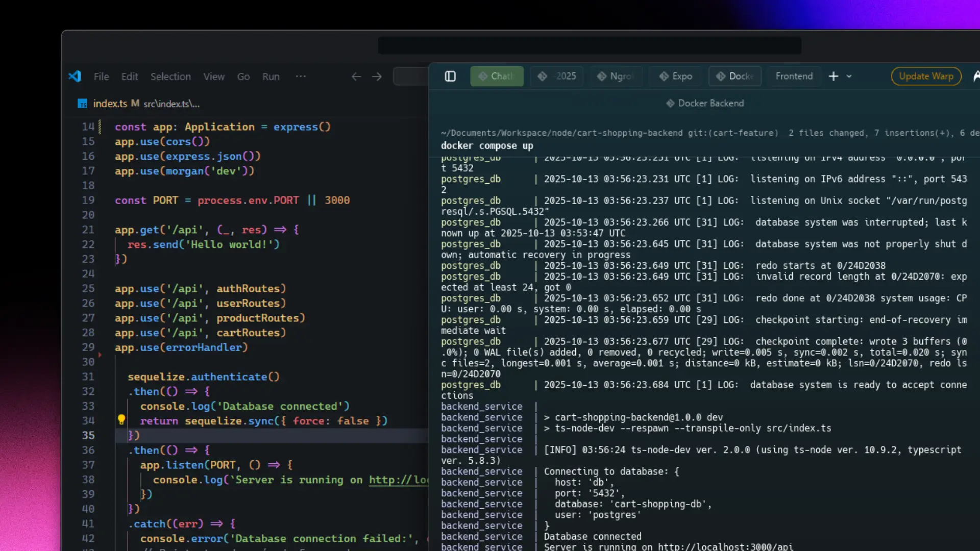Open the Run menu
The image size is (980, 551).
click(x=271, y=77)
